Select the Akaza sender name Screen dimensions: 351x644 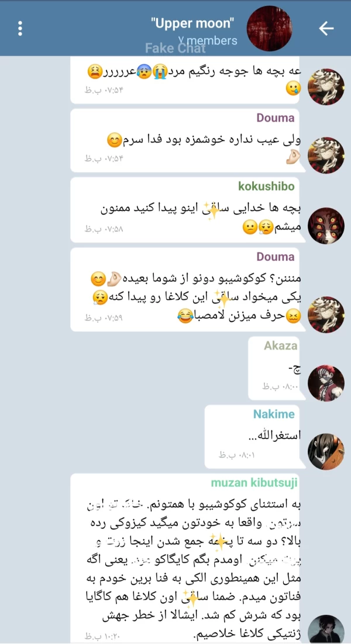281,346
